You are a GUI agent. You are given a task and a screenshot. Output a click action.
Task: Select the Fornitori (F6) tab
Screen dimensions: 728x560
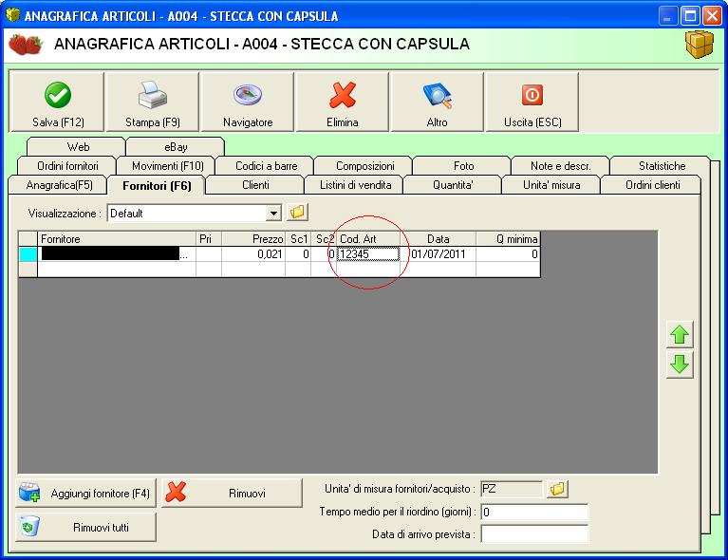pyautogui.click(x=157, y=186)
